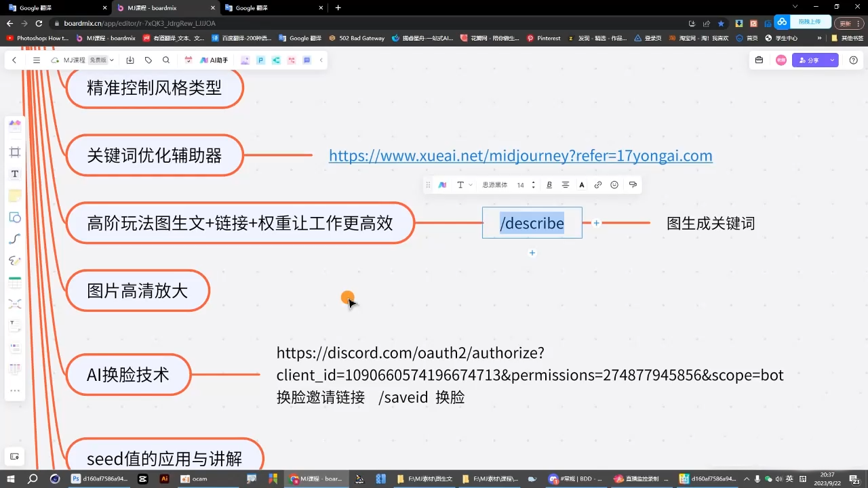Toggle bold on the selected text
This screenshot has width=868, height=488.
[x=549, y=185]
